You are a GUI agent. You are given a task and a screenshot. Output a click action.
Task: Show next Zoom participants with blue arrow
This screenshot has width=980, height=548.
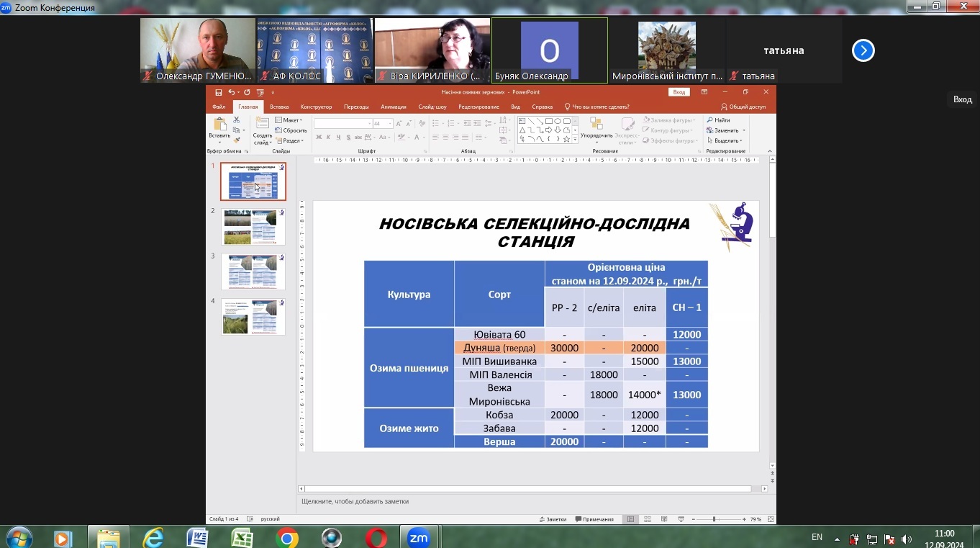[863, 50]
